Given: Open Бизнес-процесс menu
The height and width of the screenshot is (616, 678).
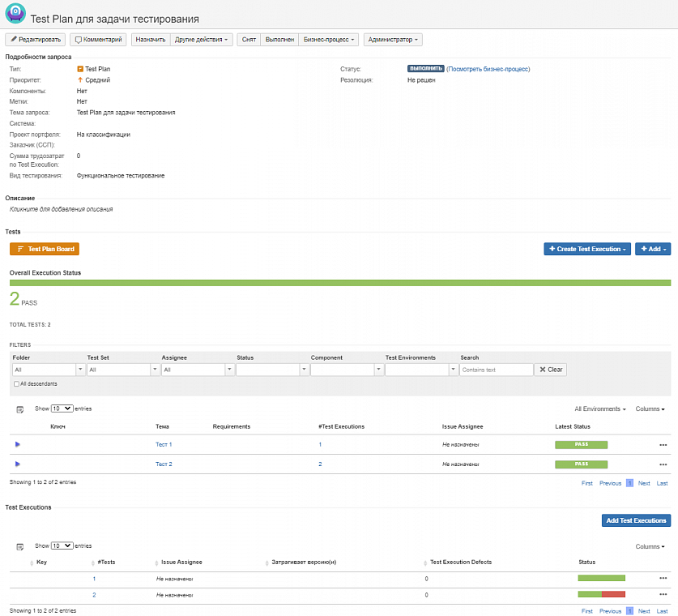Looking at the screenshot, I should (329, 40).
